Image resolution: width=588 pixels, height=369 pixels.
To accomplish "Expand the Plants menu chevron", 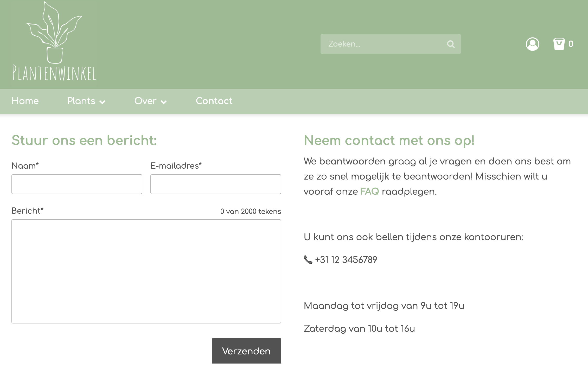I will [103, 102].
